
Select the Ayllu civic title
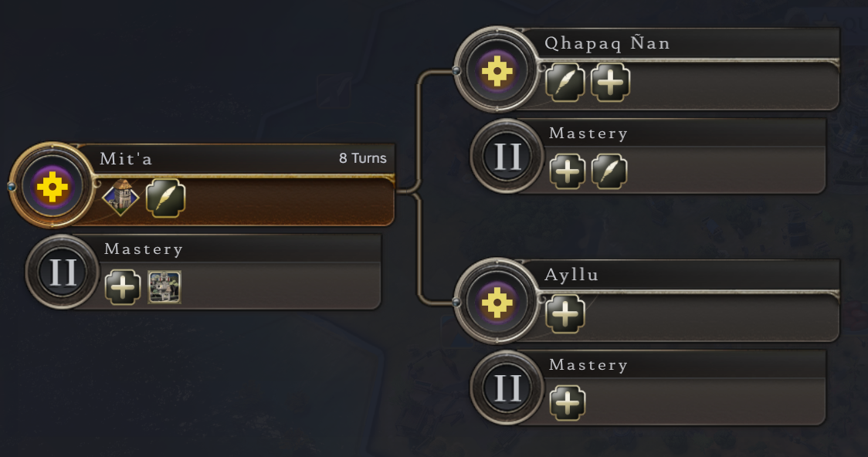click(x=571, y=275)
